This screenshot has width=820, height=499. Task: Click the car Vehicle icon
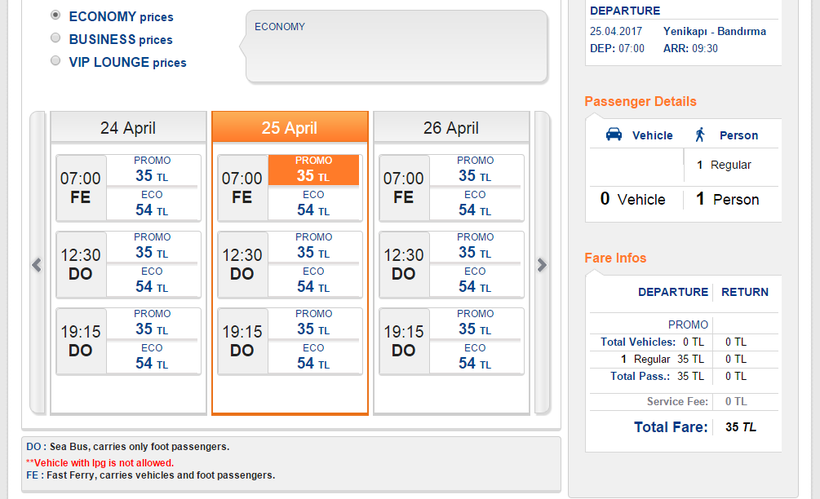pos(615,135)
